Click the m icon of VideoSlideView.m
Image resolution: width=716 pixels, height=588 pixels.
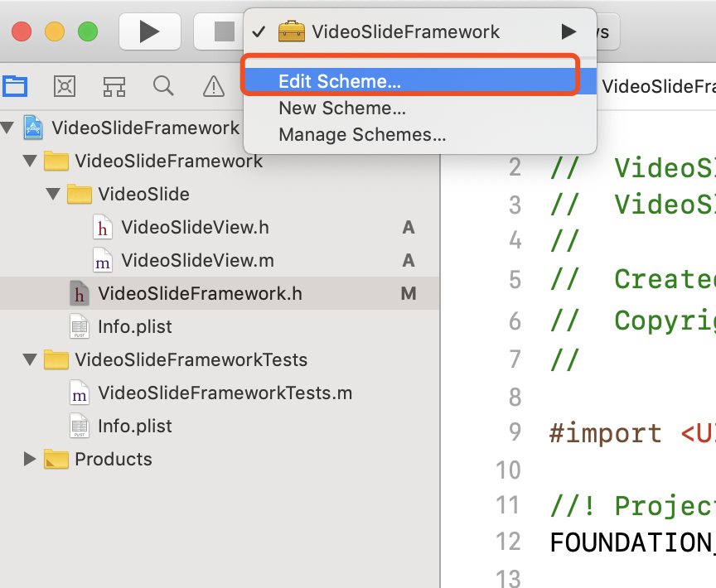103,261
